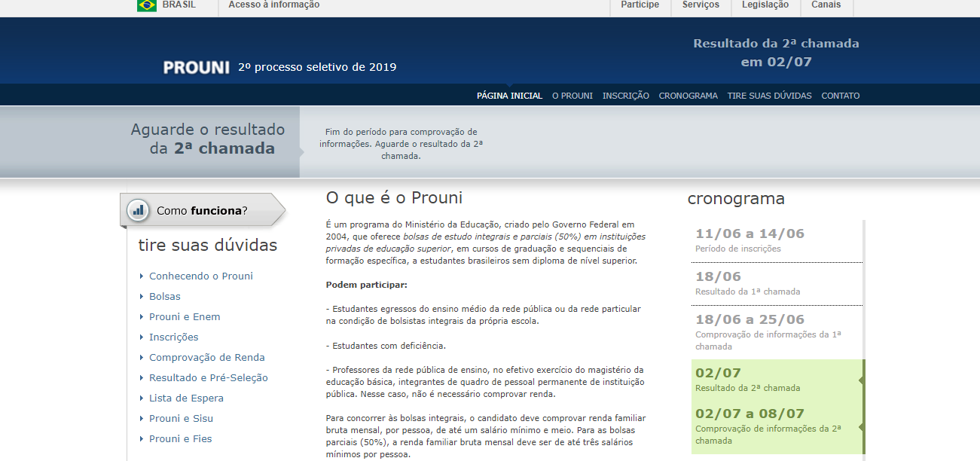Click the 'Estudantes com deficiência' line
Viewport: 980px width, 461px height.
386,346
